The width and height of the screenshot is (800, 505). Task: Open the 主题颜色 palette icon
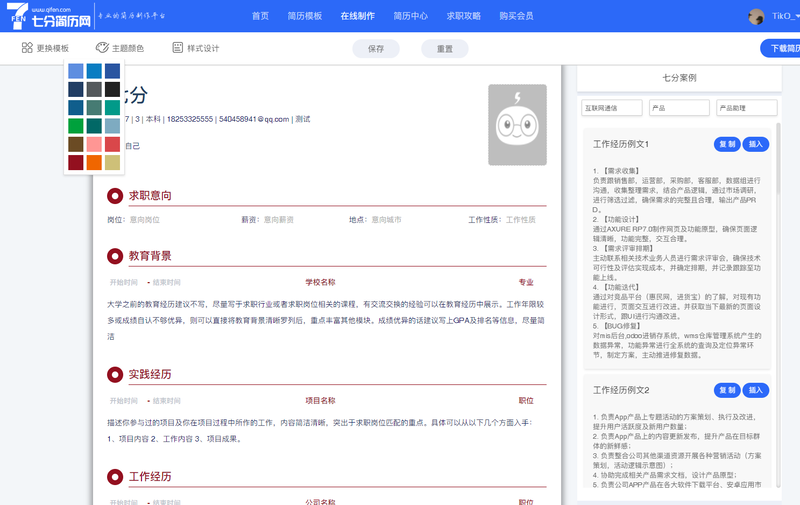[x=102, y=48]
